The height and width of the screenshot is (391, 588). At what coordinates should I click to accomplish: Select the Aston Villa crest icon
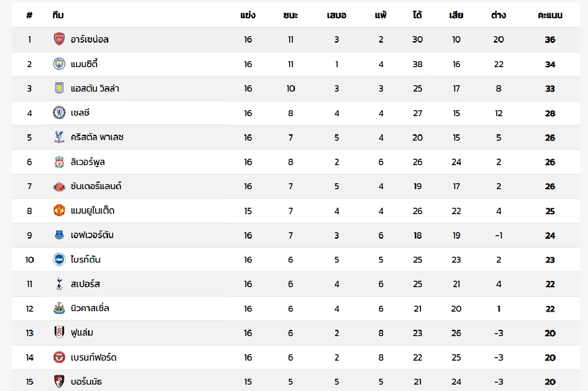(59, 89)
